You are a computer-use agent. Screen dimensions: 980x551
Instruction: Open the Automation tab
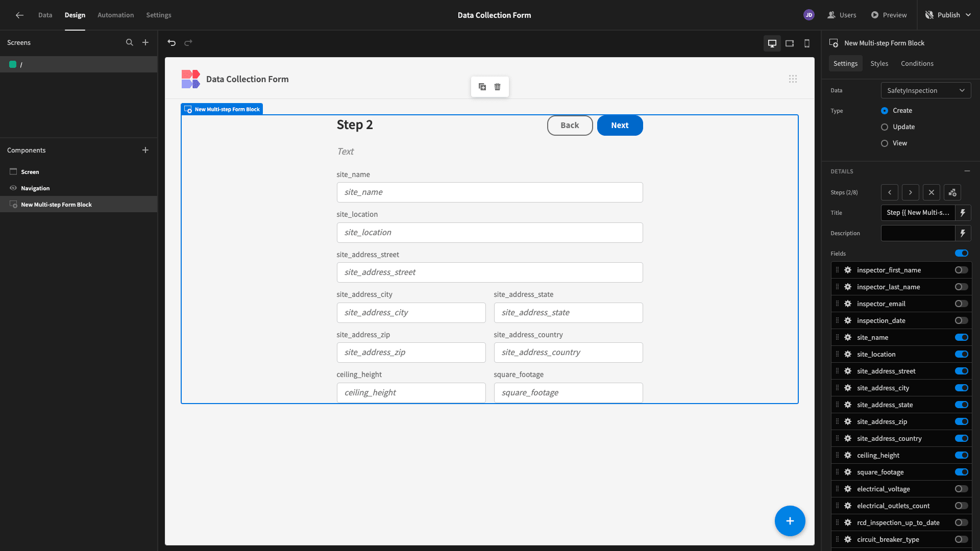(x=115, y=15)
